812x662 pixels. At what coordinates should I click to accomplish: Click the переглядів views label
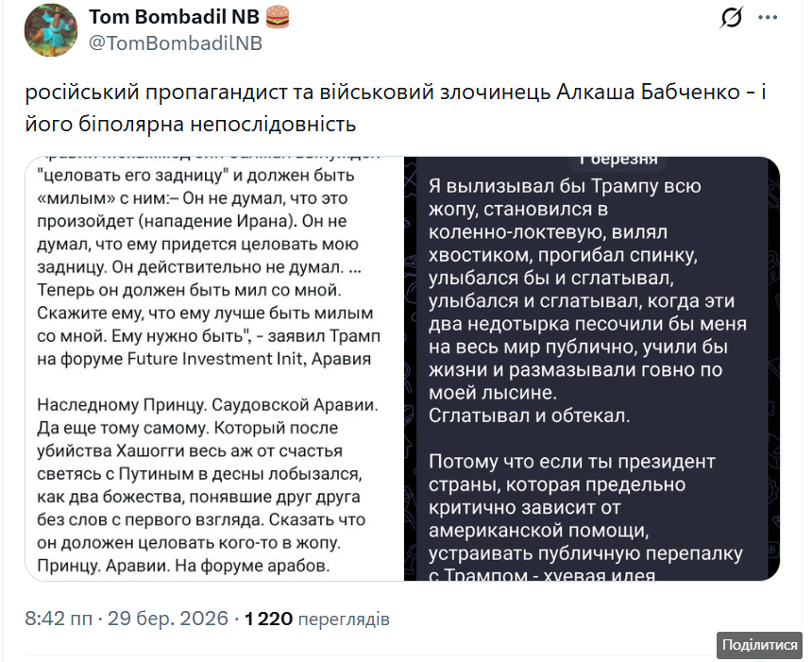pos(344,620)
